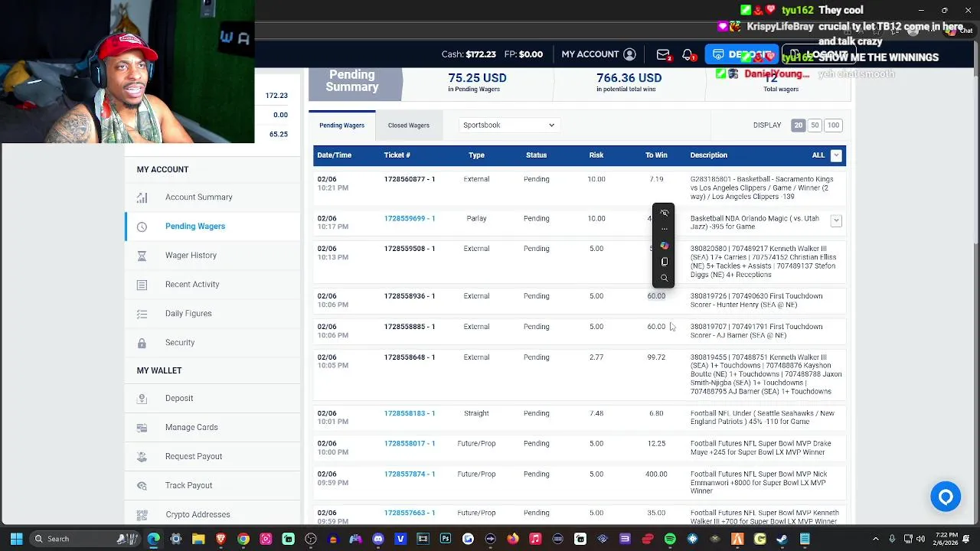Open the ALL description filter dropdown arrow
The width and height of the screenshot is (980, 551).
click(836, 155)
